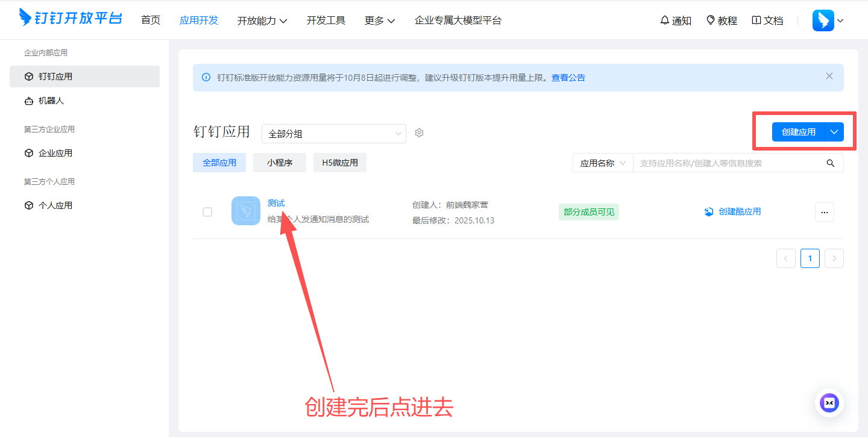
Task: Open the 全部分组 group dropdown
Action: [x=334, y=134]
